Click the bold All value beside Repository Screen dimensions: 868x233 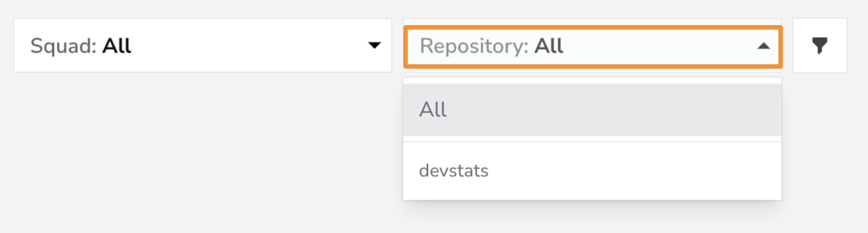(x=549, y=46)
